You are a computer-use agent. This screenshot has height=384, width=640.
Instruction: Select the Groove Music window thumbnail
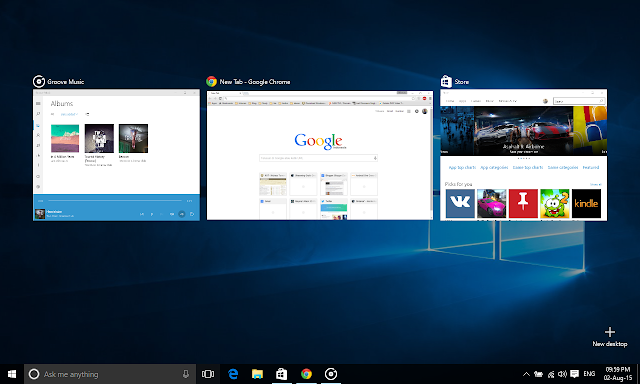[x=116, y=155]
